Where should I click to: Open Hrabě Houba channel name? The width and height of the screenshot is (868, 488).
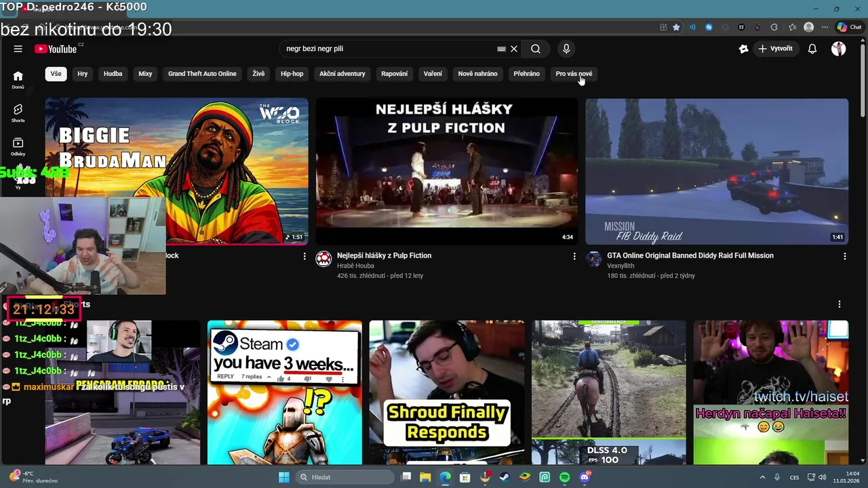(x=355, y=266)
